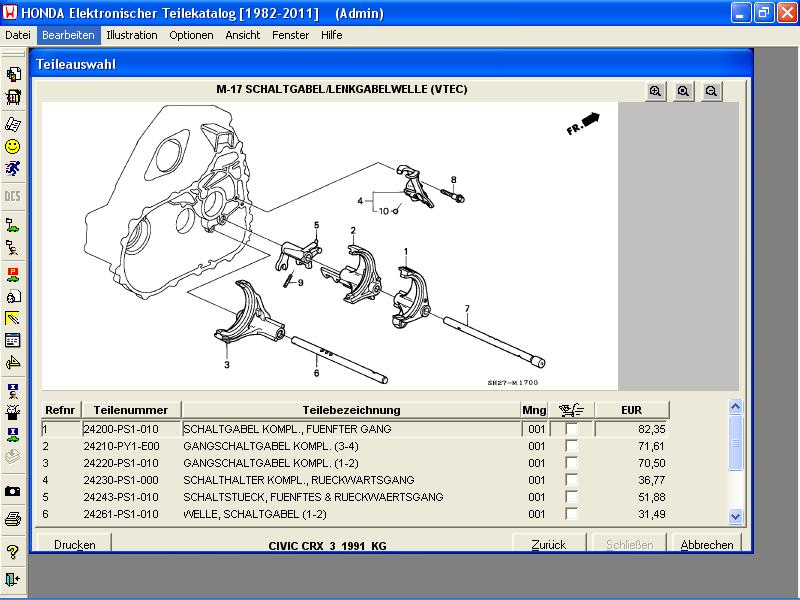
Task: Click the rabbit in hat wizard icon
Action: 13,412
